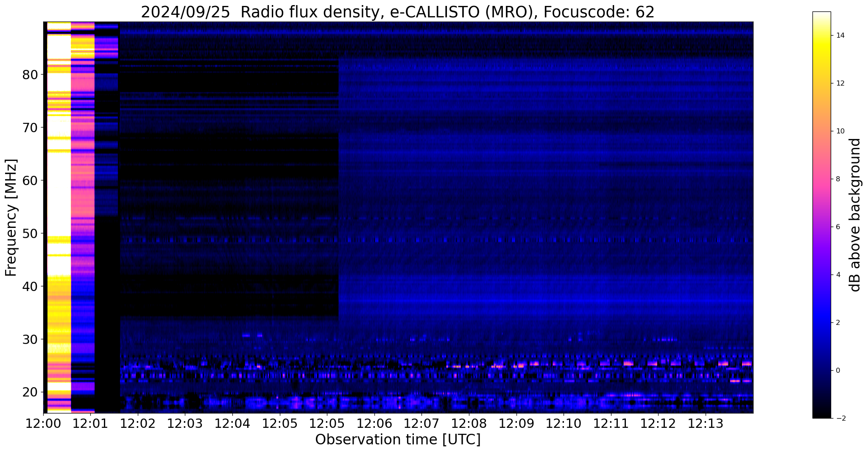The height and width of the screenshot is (452, 868).
Task: Click the 50 MHz frequency tick label
Action: pyautogui.click(x=30, y=233)
